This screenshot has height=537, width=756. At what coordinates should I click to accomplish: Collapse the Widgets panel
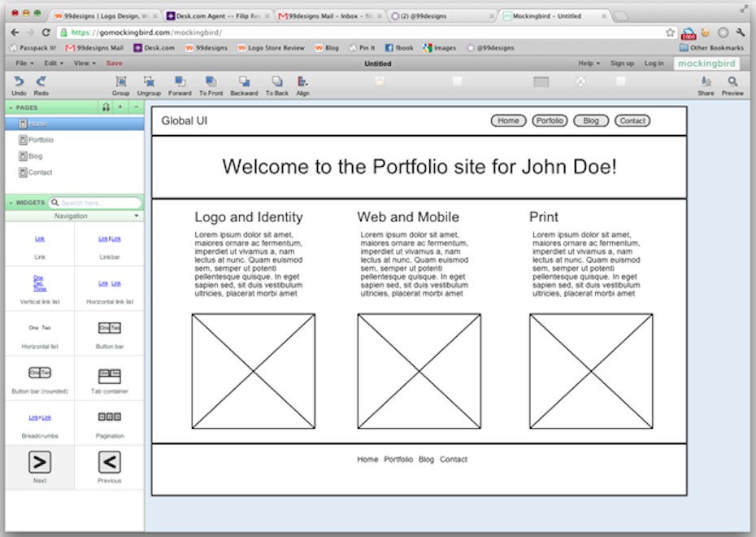click(x=10, y=203)
